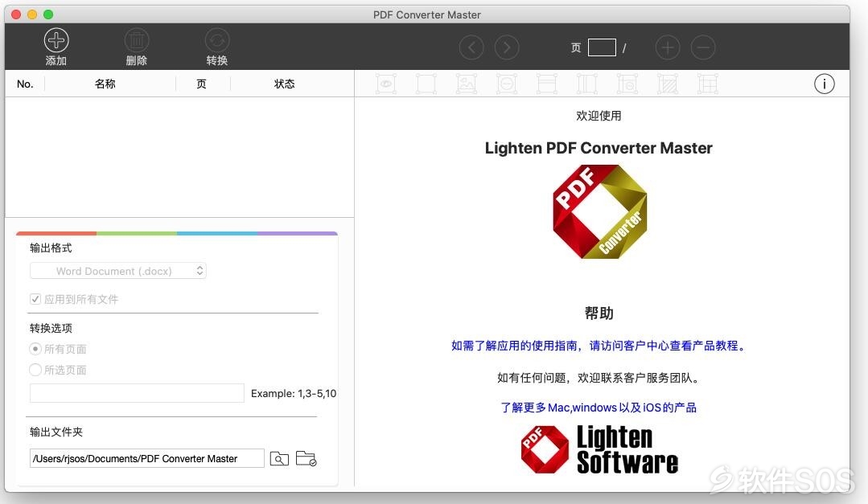This screenshot has height=504, width=868.
Task: Open 了解更多 Mac,windows 以及 iOS 的产品 link
Action: click(599, 408)
